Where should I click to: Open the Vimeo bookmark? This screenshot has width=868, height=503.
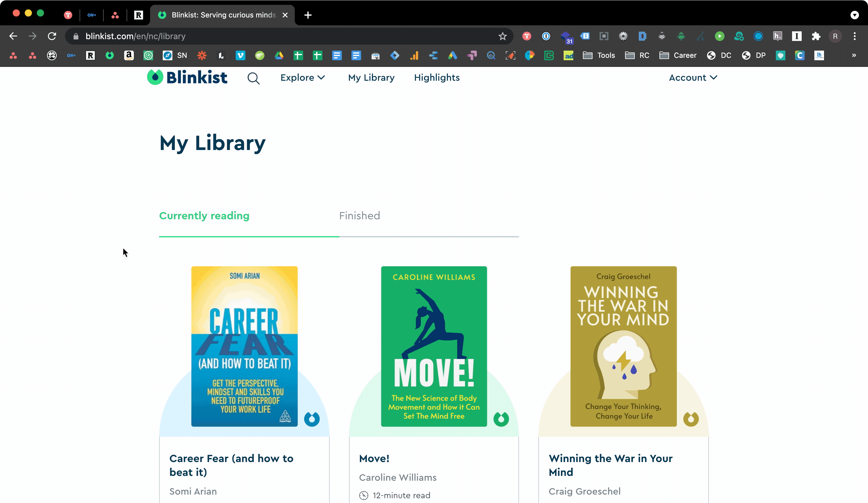point(241,55)
